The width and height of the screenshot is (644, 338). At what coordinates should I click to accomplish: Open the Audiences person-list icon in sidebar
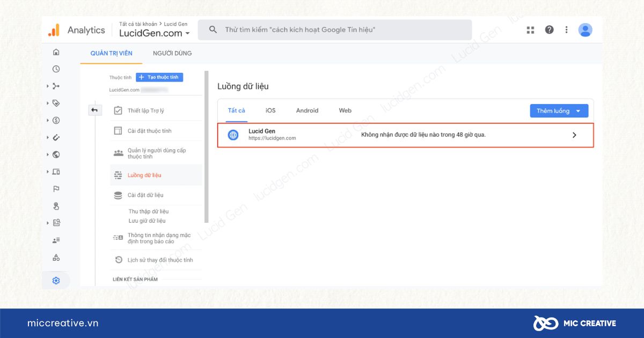(56, 240)
